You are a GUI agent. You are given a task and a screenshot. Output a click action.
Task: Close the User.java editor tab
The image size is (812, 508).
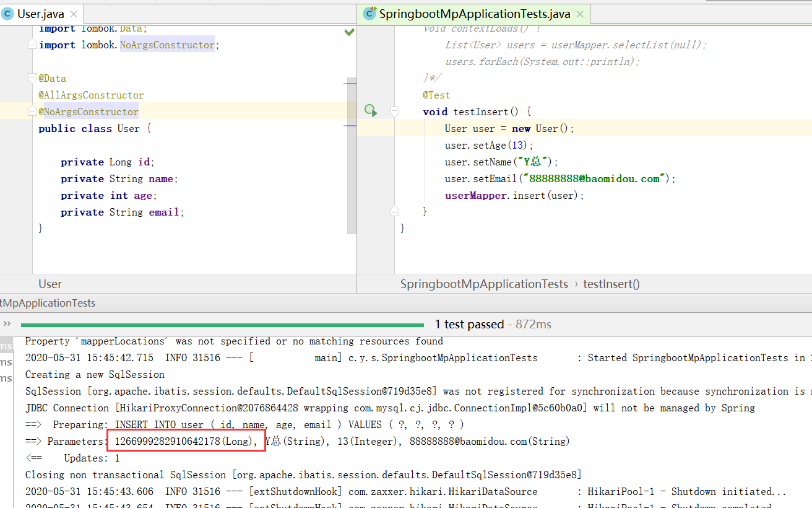(73, 14)
